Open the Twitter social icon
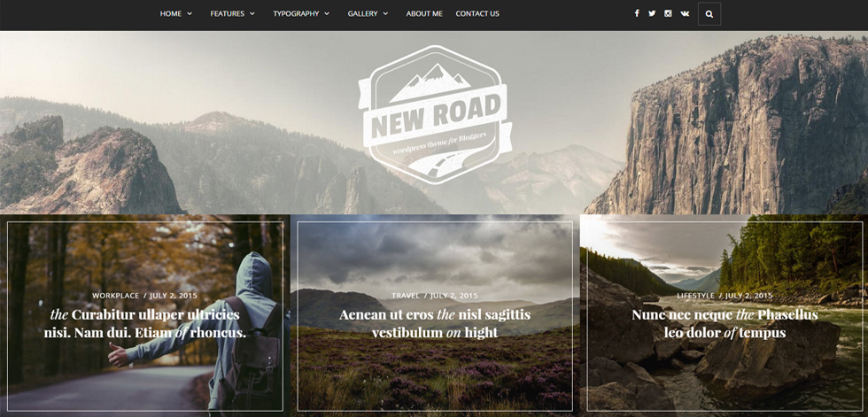 tap(652, 13)
